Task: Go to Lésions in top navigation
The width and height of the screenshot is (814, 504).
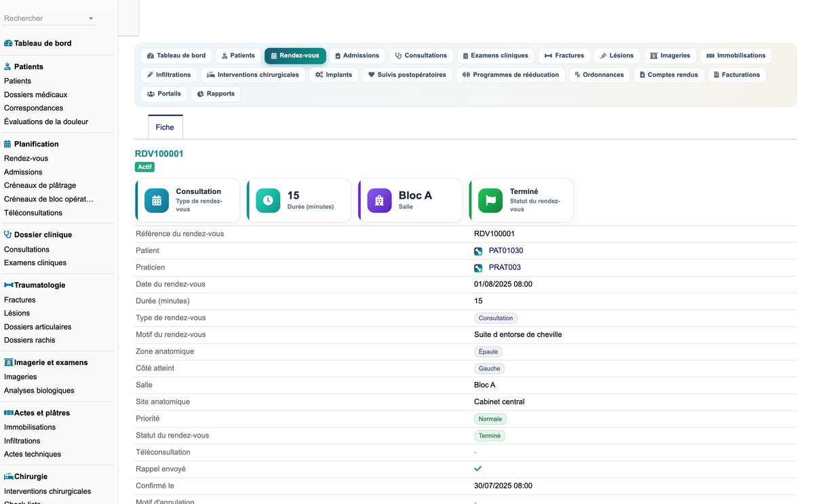Action: pyautogui.click(x=617, y=56)
